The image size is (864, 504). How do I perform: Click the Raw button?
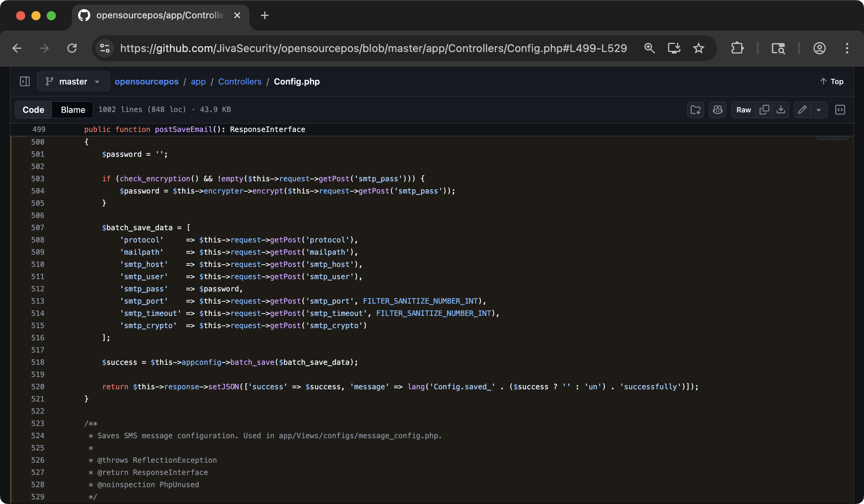[742, 110]
